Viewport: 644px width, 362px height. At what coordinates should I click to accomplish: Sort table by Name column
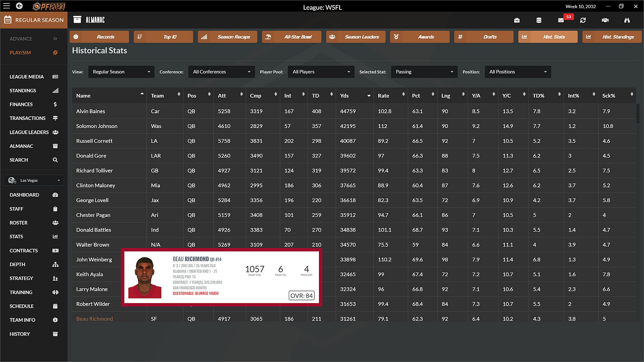tap(109, 96)
